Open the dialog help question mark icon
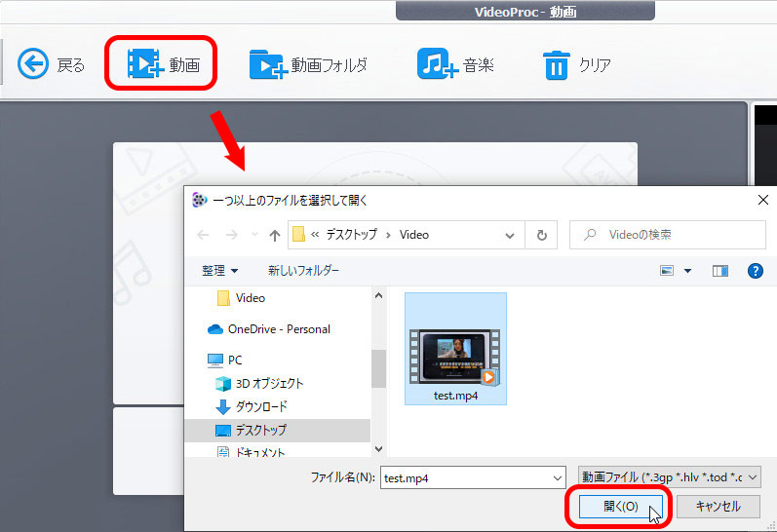The height and width of the screenshot is (532, 777). tap(754, 271)
